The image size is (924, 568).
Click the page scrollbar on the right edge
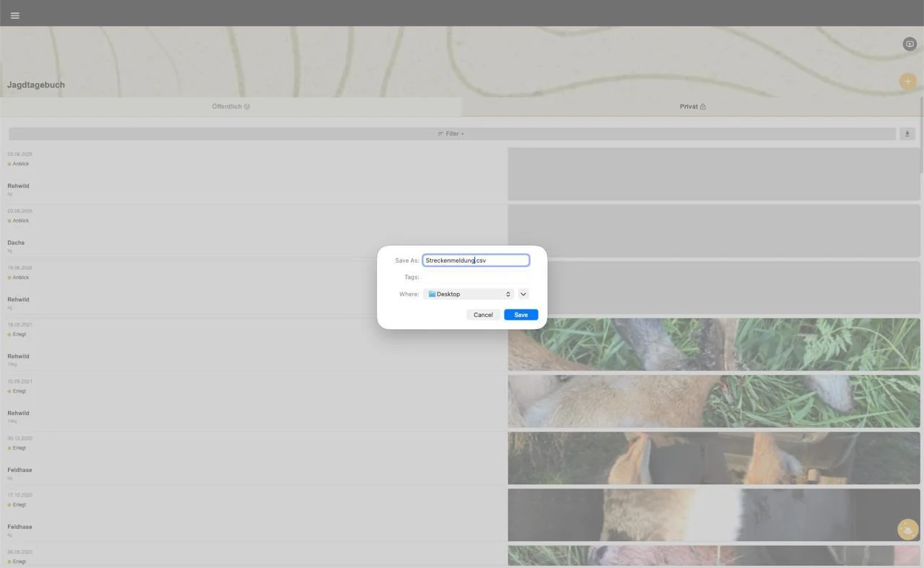coord(922,136)
